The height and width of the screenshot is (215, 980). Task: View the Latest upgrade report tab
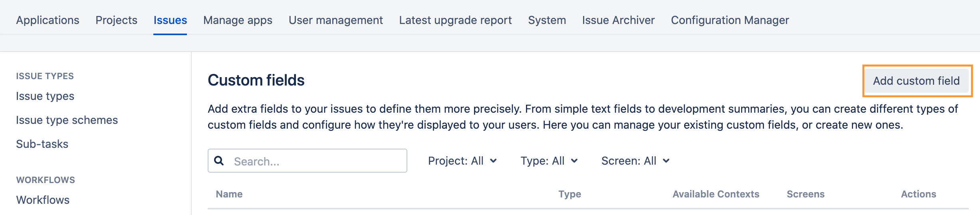pyautogui.click(x=455, y=20)
